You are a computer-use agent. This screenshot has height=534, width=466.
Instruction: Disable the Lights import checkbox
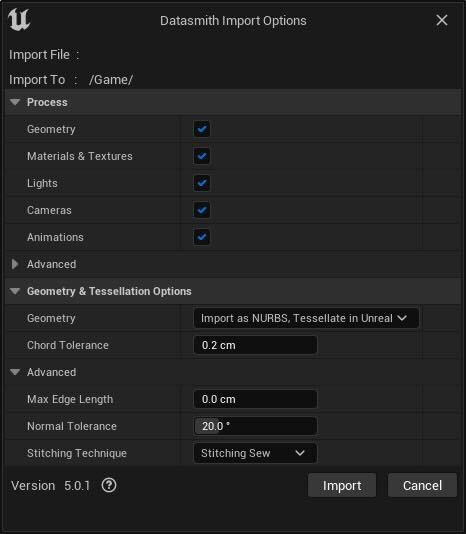(x=202, y=183)
